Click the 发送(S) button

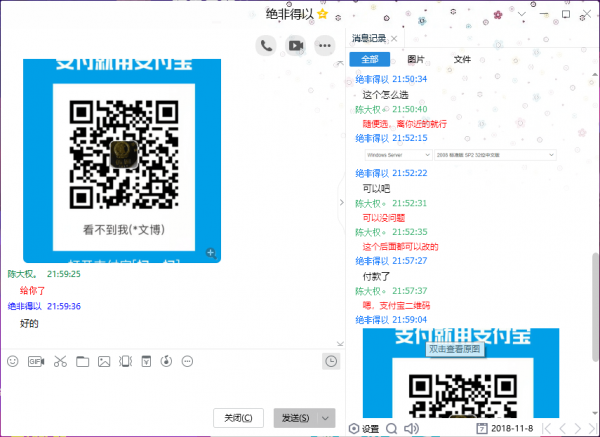(295, 418)
